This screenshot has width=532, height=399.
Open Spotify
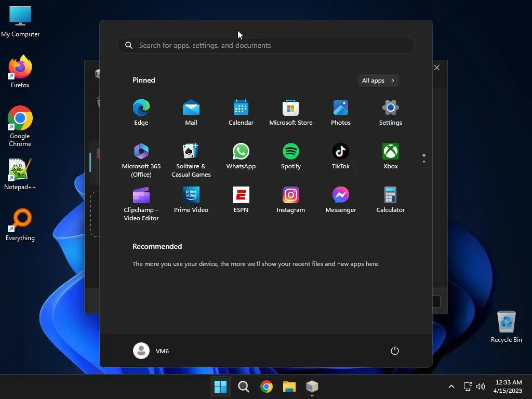pos(291,156)
